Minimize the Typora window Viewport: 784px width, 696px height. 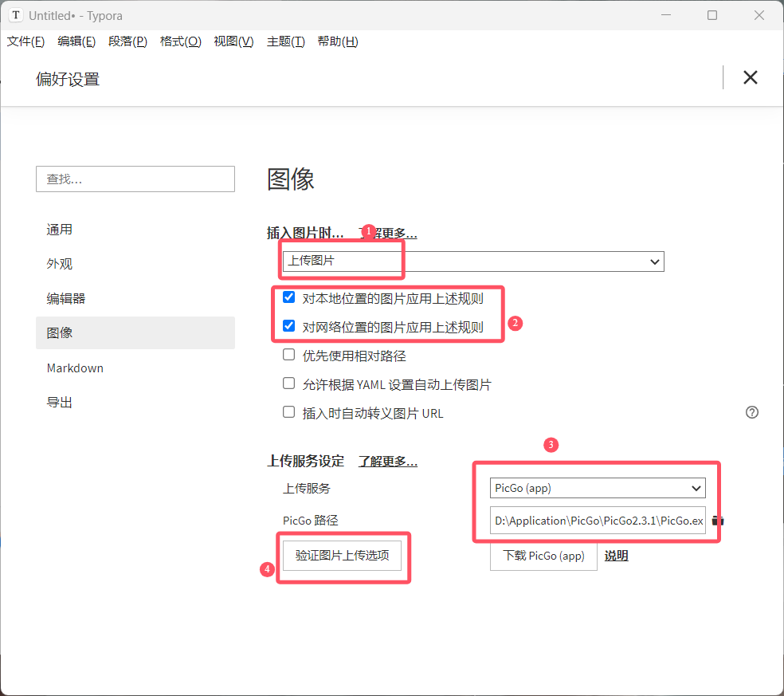(665, 15)
